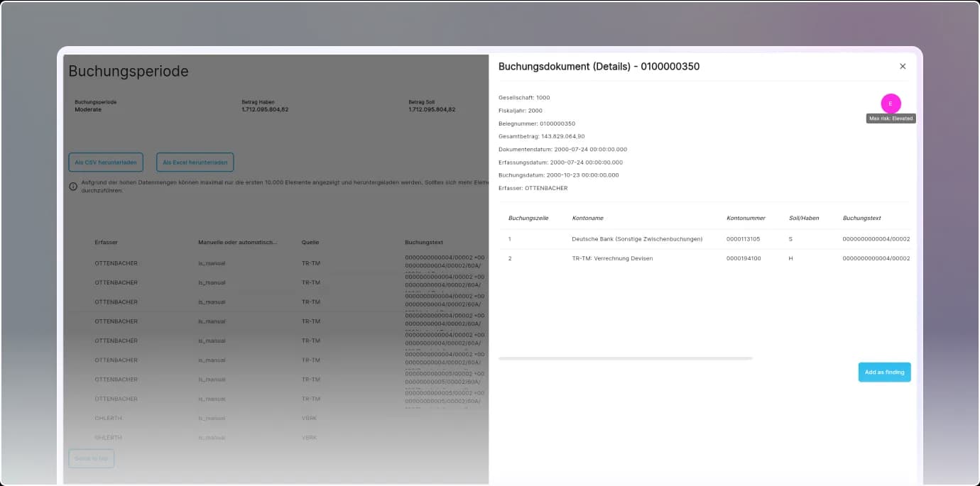Click the Kontoname column header
980x486 pixels.
[587, 219]
